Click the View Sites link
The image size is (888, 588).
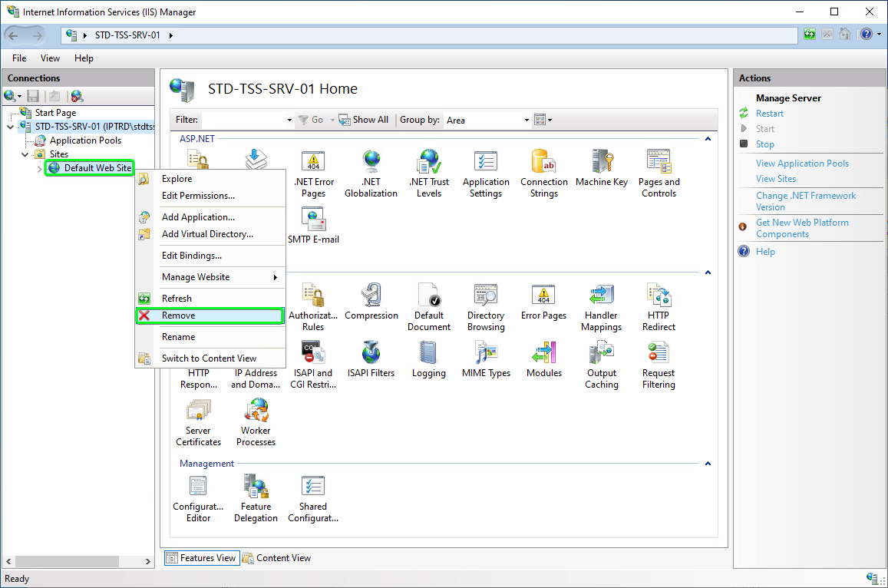click(x=775, y=178)
